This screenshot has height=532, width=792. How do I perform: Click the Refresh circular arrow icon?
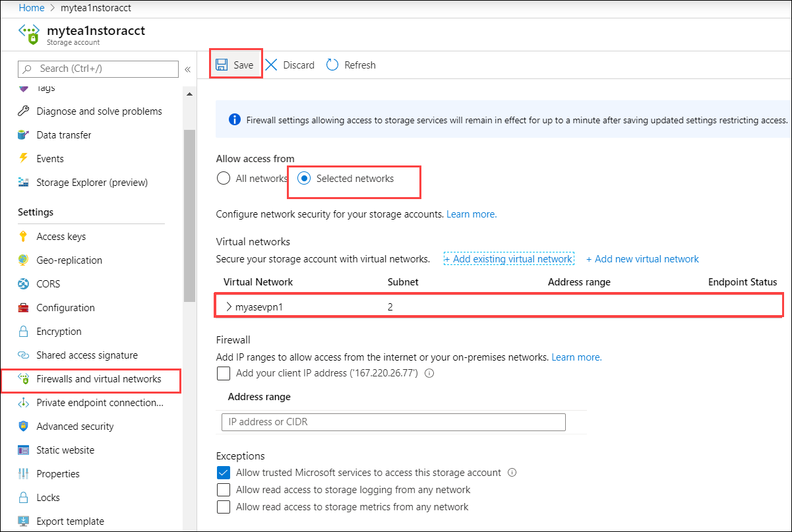pyautogui.click(x=332, y=65)
